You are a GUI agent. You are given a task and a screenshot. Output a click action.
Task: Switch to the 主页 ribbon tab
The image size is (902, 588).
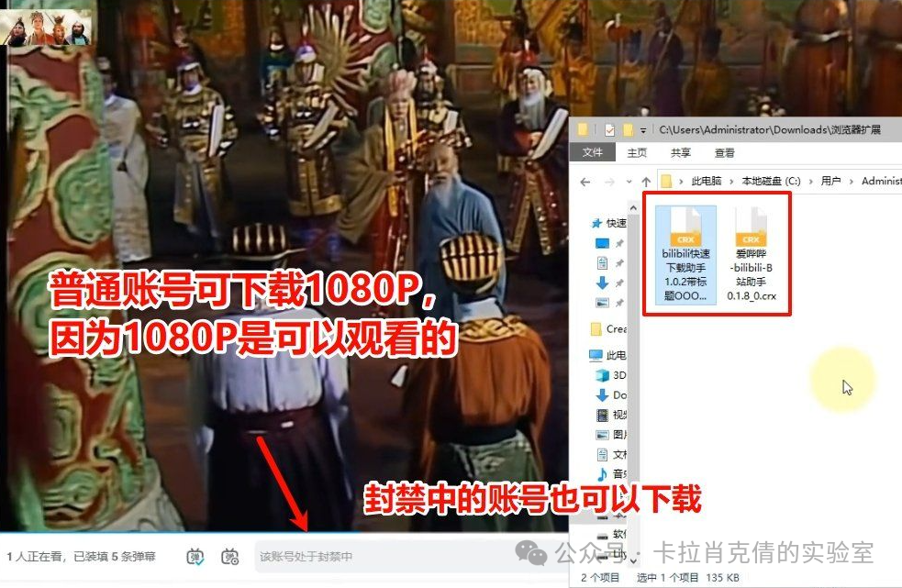tap(637, 153)
